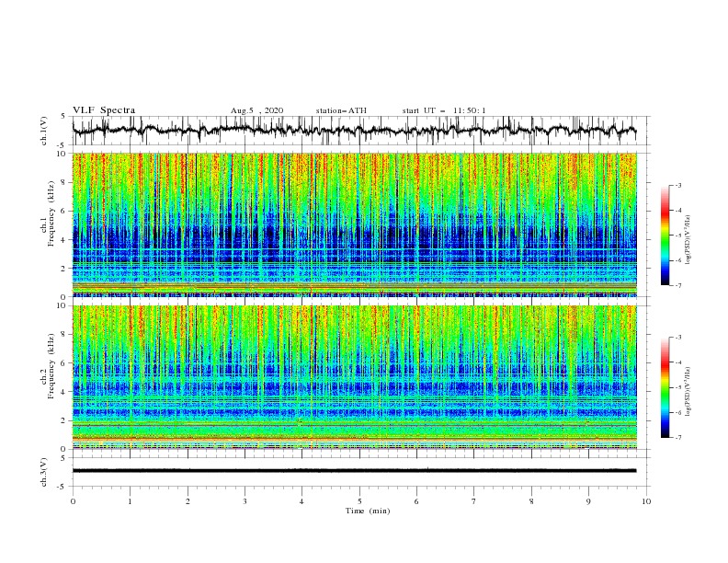728x563 pixels.
Task: Click the "Time (min)" axis title
Action: pos(368,511)
